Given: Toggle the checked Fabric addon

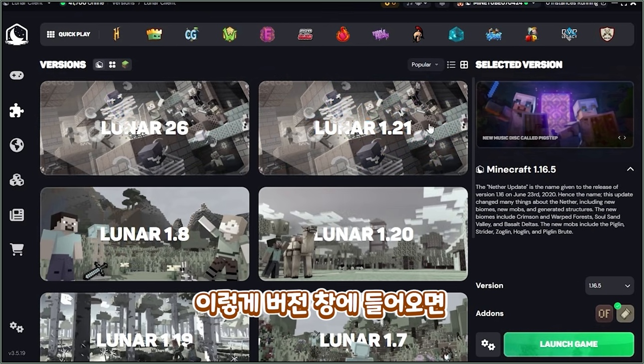Looking at the screenshot, I should click(x=625, y=314).
